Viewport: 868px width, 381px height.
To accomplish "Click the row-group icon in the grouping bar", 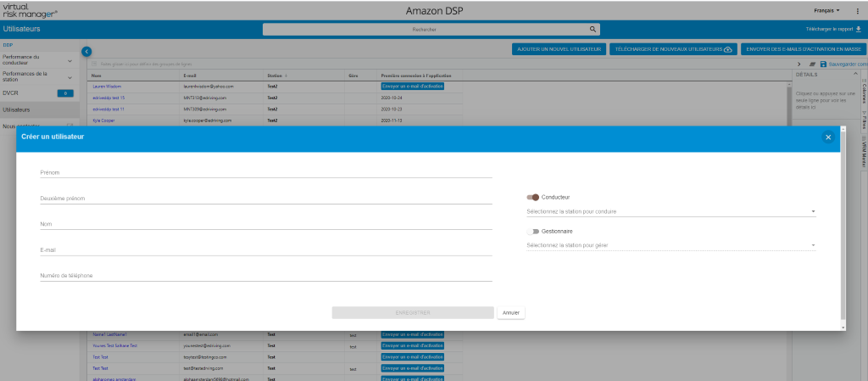I will tap(93, 64).
